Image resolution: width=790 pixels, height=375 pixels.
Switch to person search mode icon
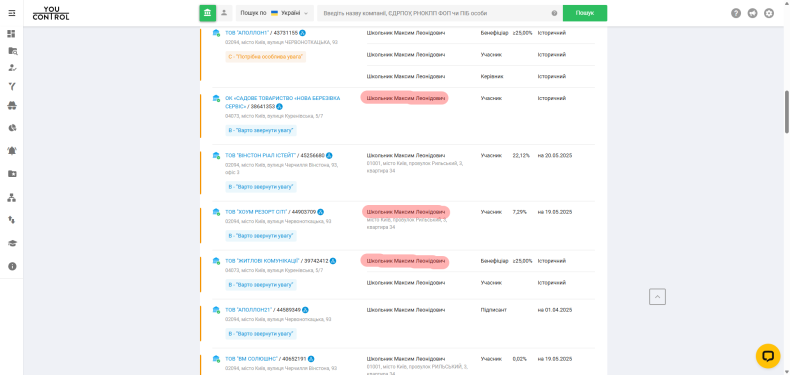(224, 13)
